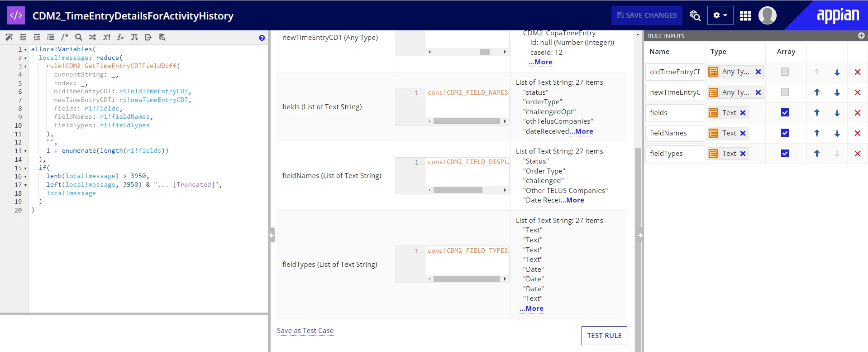Move oldTimeEntryCDT input down

point(837,72)
